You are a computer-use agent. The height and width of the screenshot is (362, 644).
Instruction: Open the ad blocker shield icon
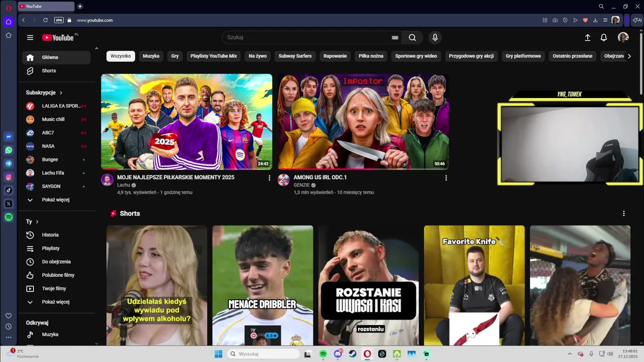click(x=565, y=20)
